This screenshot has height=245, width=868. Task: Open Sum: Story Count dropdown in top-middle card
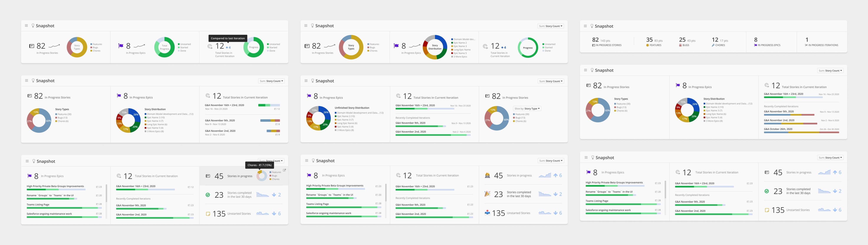[551, 26]
